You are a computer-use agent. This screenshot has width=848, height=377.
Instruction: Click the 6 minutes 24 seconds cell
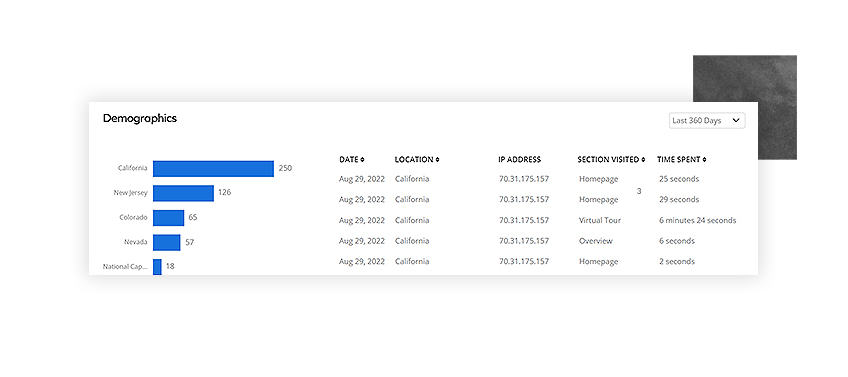tap(698, 221)
